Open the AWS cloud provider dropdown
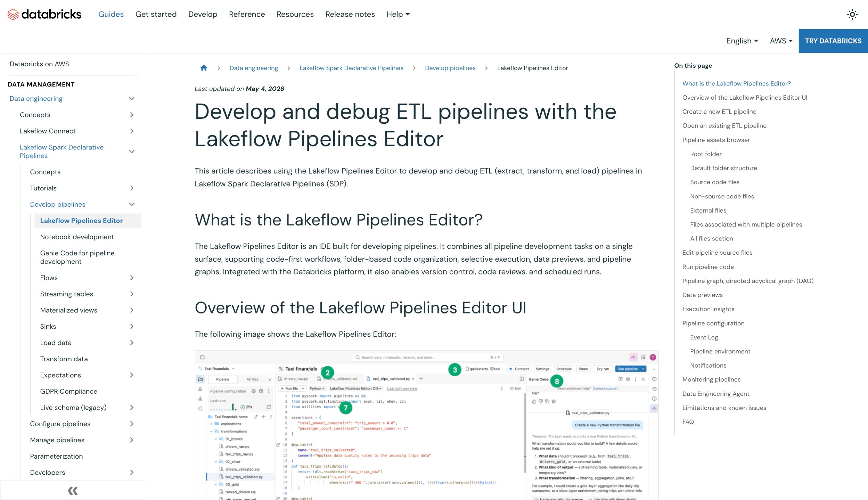The height and width of the screenshot is (500, 868). [781, 41]
